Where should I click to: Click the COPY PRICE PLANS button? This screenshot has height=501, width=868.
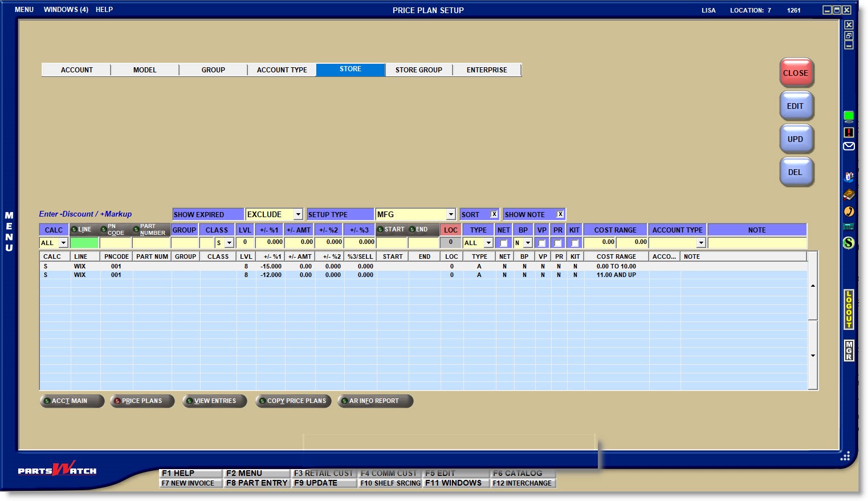click(292, 401)
